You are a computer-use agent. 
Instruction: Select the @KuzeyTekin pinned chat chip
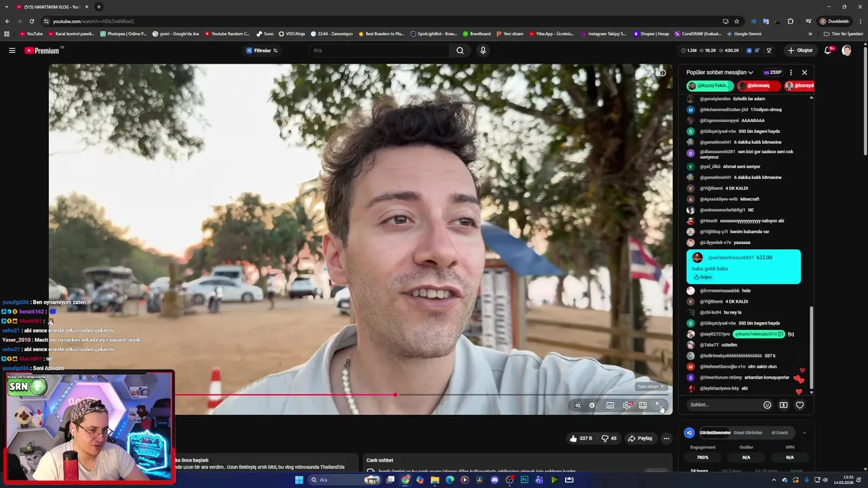coord(710,85)
